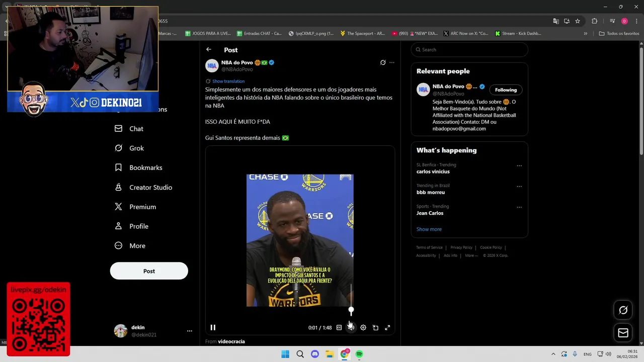Image resolution: width=644 pixels, height=362 pixels.
Task: Open system volume in the tray
Action: [608, 354]
